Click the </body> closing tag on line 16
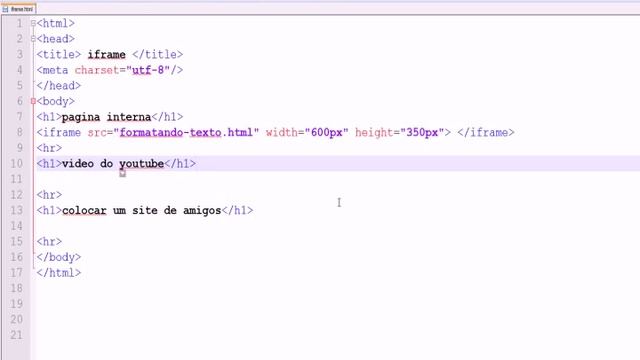640x360 pixels. 59,257
